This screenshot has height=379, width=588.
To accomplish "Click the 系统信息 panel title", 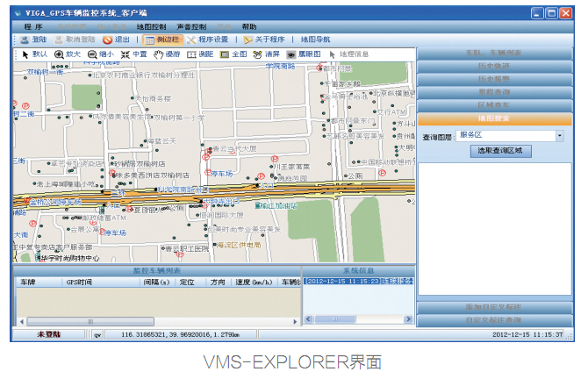I will (x=358, y=270).
